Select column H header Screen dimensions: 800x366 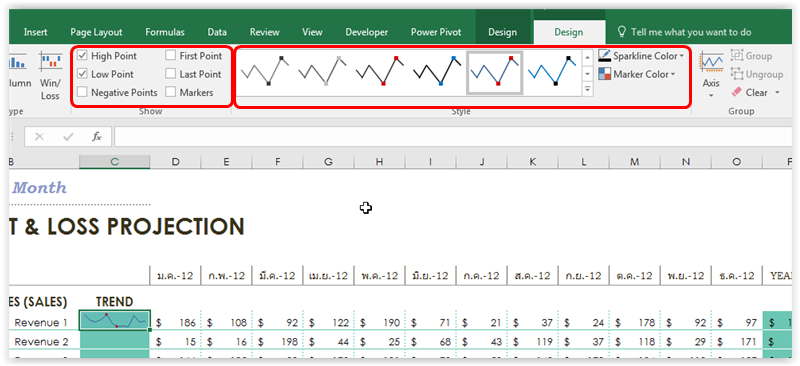pos(380,162)
